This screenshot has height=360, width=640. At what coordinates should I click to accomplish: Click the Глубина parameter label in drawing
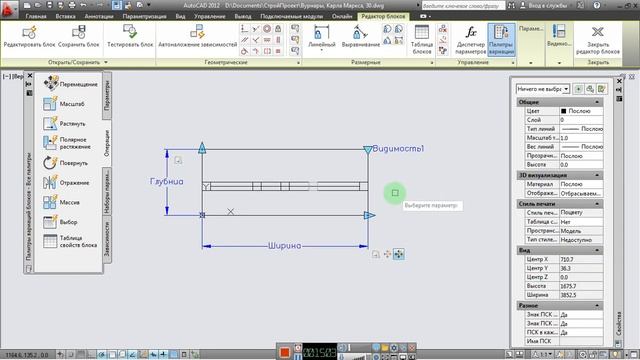[x=167, y=182]
